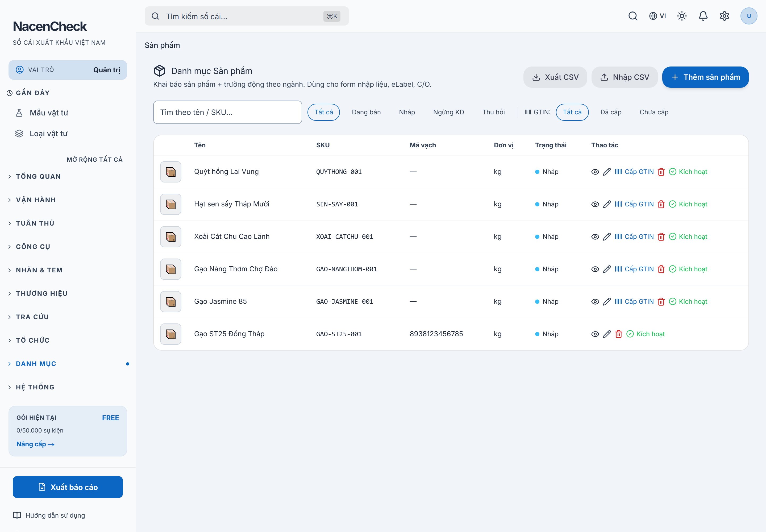Expand the TUÂN THỦ sidebar section
The width and height of the screenshot is (766, 532).
pos(68,223)
